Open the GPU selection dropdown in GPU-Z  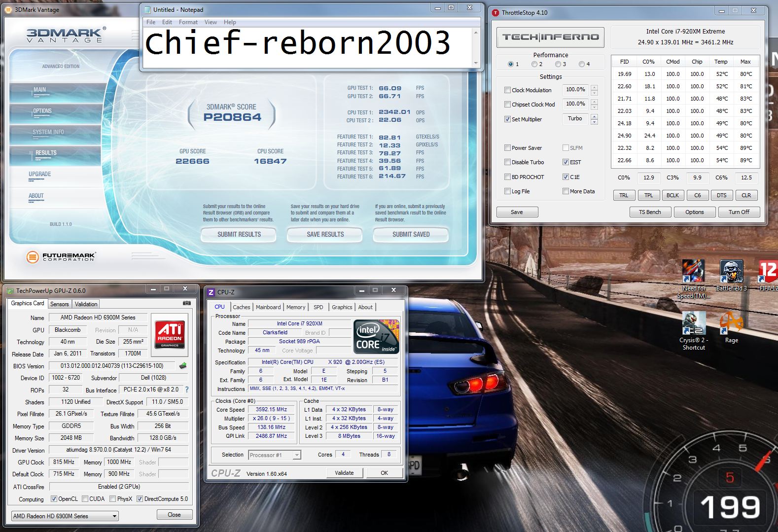pos(65,516)
